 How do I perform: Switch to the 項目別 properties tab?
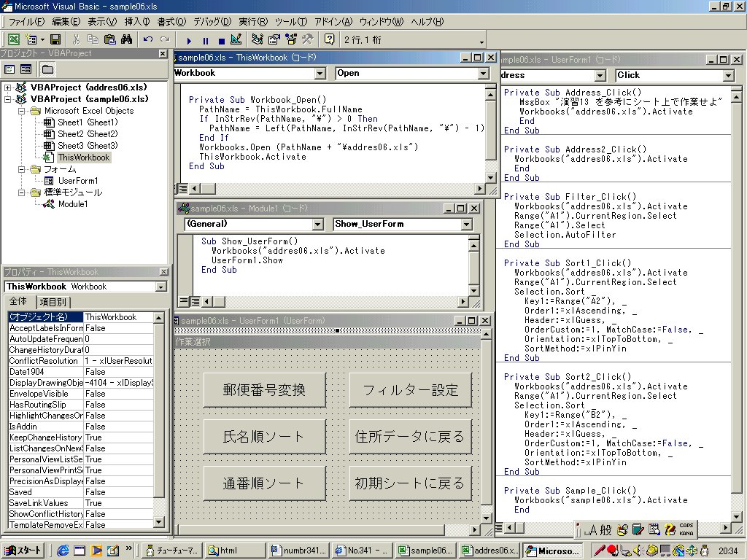click(x=54, y=302)
